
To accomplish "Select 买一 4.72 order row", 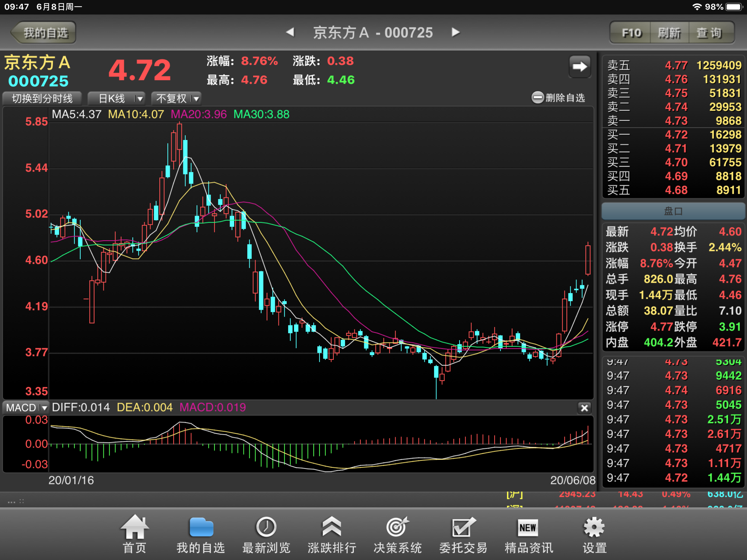I will [674, 134].
